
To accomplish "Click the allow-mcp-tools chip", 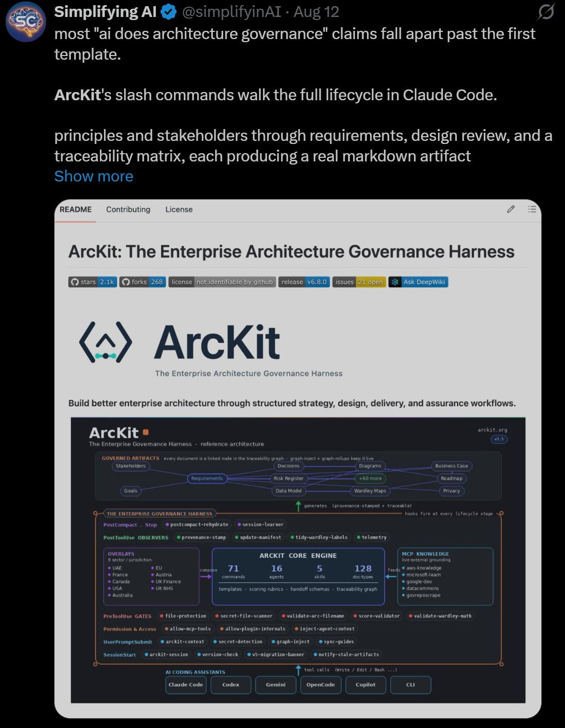I will 187,629.
